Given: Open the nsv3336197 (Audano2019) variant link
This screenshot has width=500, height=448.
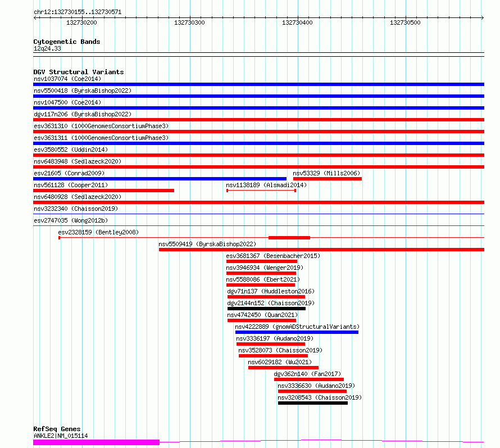Looking at the screenshot, I should tap(275, 338).
